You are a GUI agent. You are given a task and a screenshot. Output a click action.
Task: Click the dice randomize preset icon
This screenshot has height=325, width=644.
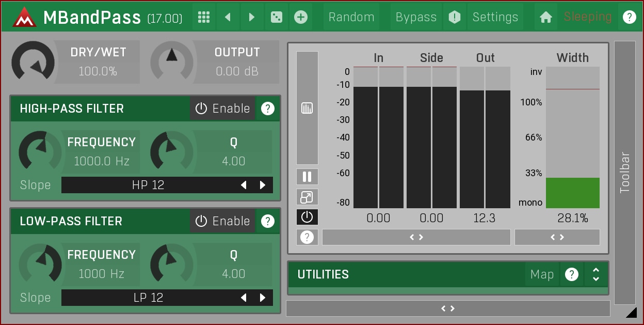[x=276, y=17]
